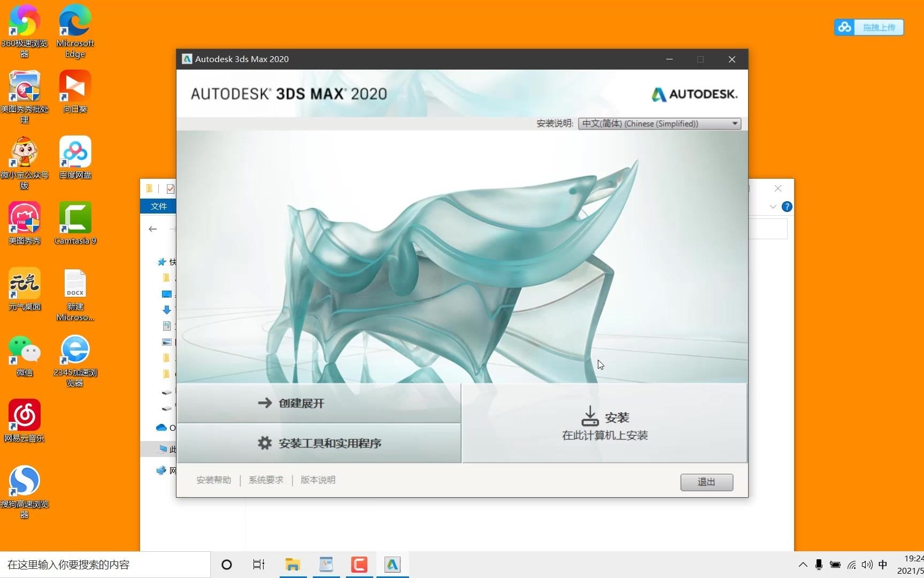Close the Explorer window behind installer
This screenshot has width=924, height=578.
tap(778, 188)
